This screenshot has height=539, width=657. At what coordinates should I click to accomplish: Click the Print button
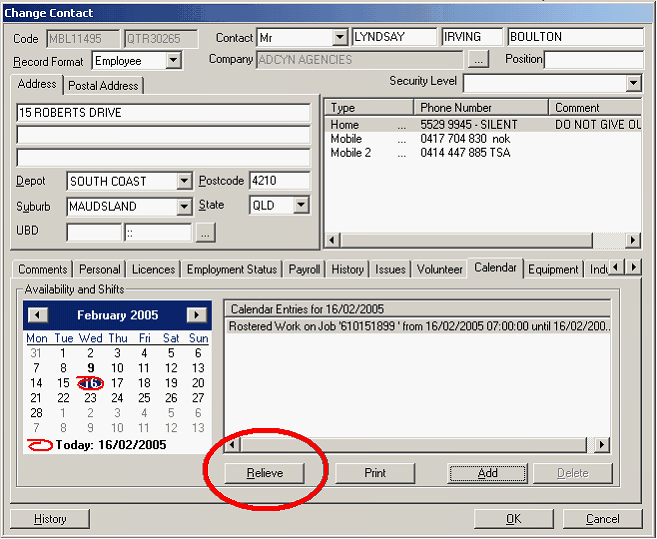coord(374,473)
